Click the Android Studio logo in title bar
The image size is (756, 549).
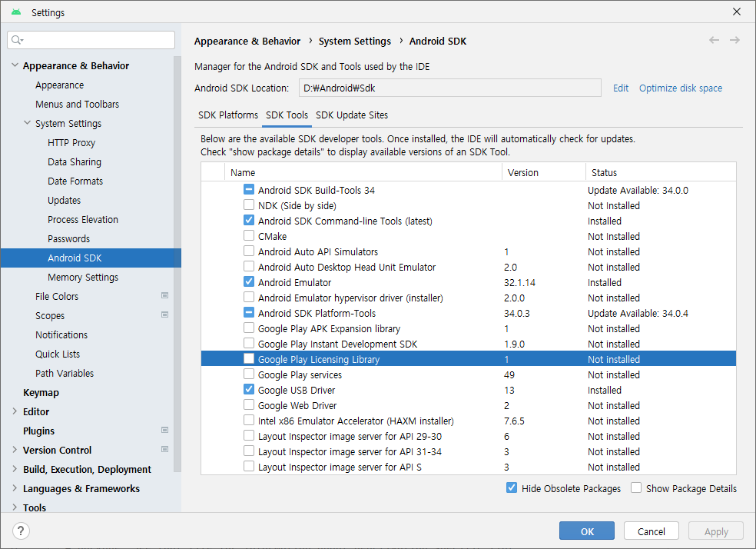(x=16, y=12)
